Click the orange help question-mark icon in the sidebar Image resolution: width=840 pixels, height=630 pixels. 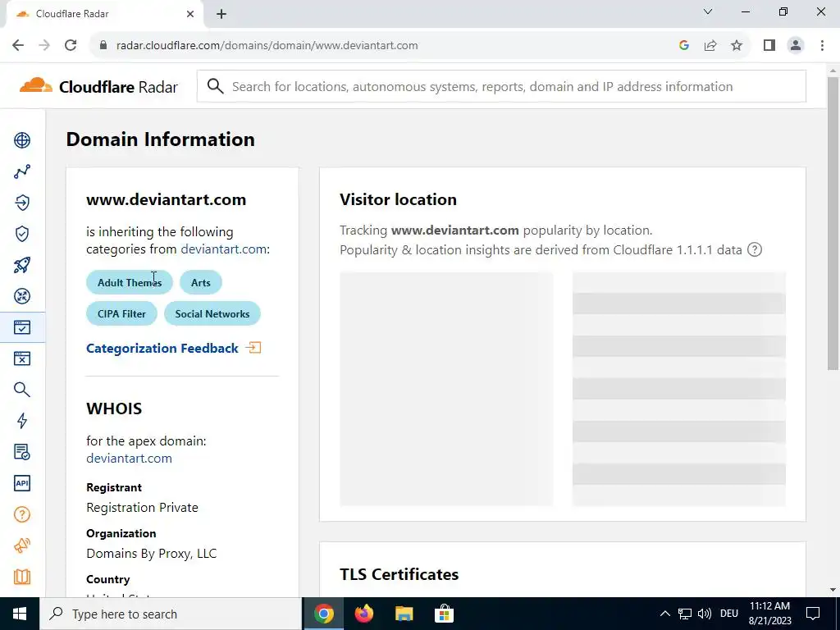click(x=22, y=514)
